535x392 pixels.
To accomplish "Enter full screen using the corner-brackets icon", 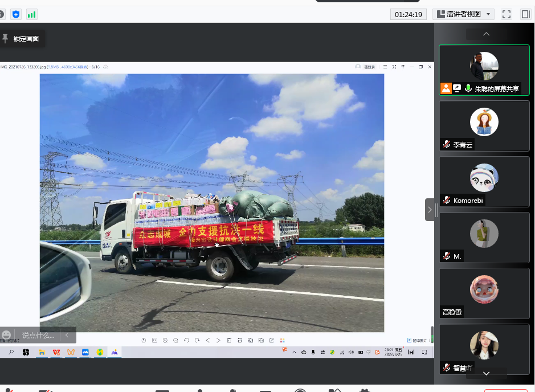I will click(507, 14).
